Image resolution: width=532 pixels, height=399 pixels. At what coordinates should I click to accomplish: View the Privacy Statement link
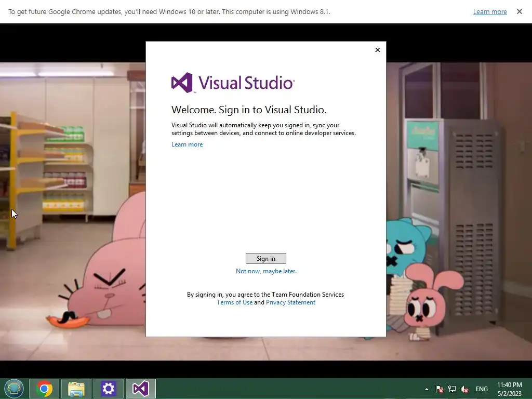(290, 302)
